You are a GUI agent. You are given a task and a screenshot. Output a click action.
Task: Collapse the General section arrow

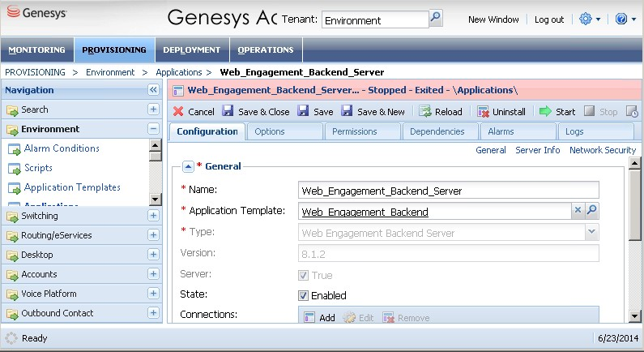click(x=188, y=166)
